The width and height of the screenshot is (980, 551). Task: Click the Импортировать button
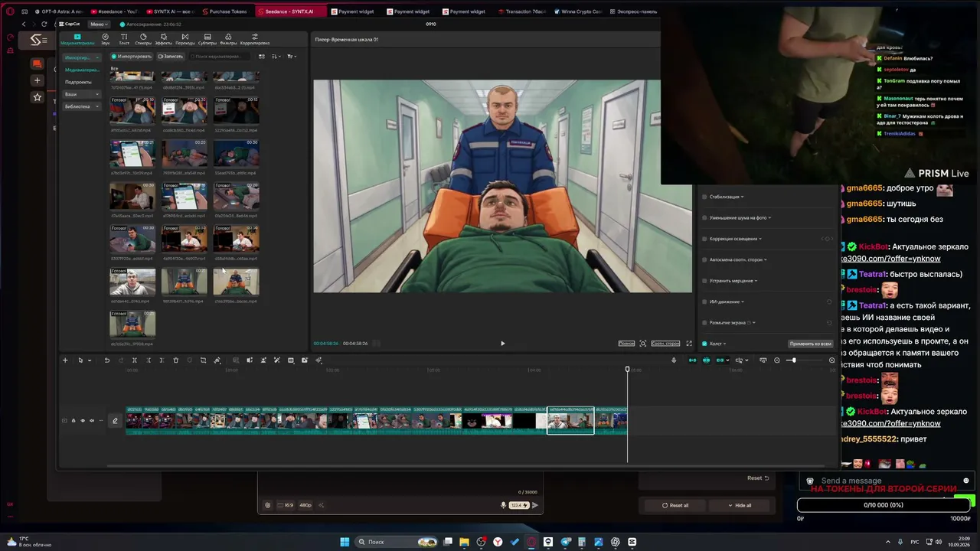pos(132,57)
